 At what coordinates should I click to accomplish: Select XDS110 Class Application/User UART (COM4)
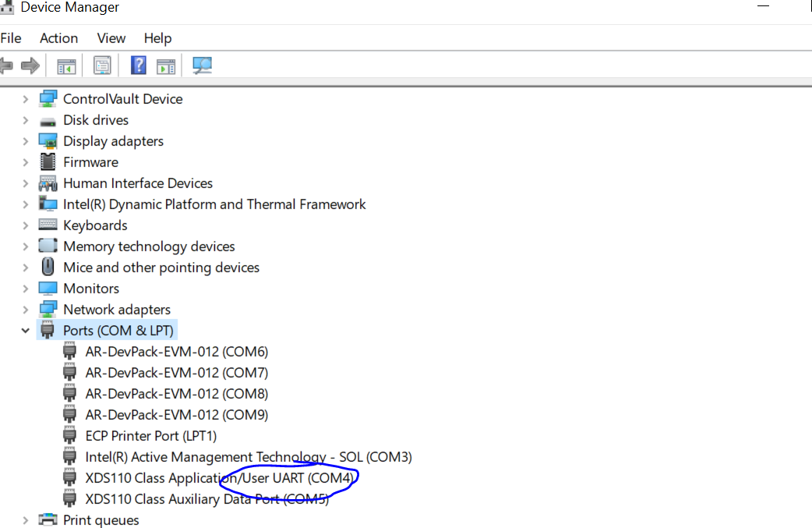click(x=221, y=478)
